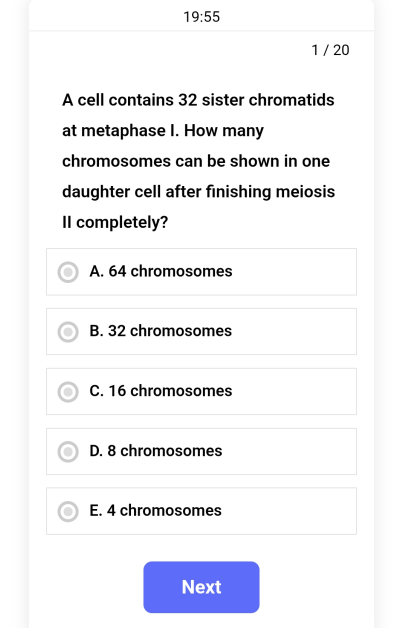Screen dimensions: 401x628
Task: Click the words "How many" in the question
Action: point(224,131)
